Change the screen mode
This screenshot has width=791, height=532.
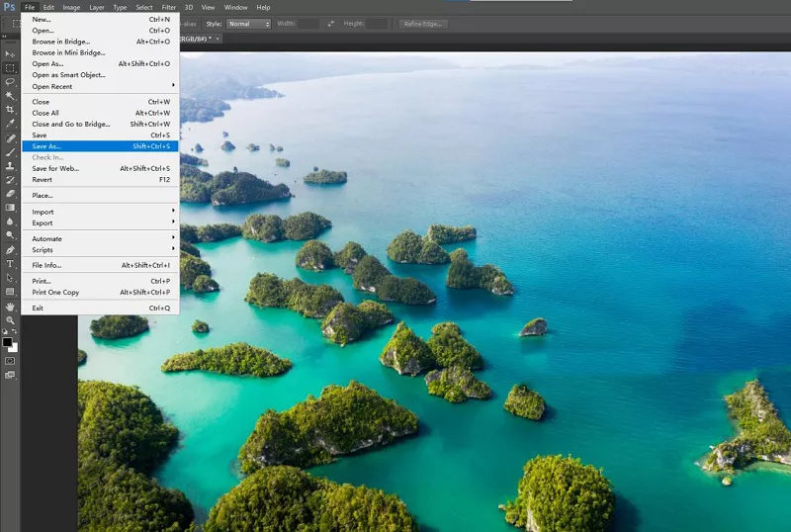[10, 375]
